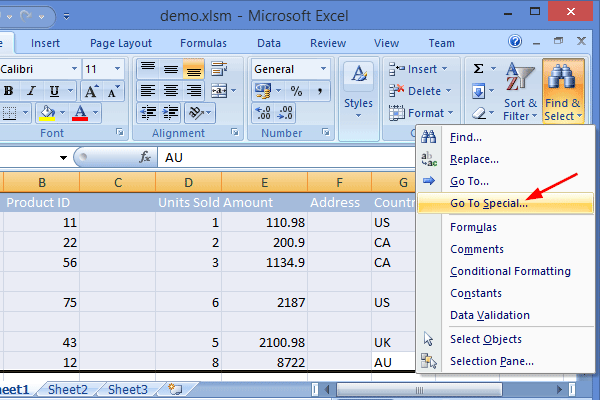Viewport: 600px width, 400px height.
Task: Expand the Name Box dropdown arrow
Action: tap(63, 158)
